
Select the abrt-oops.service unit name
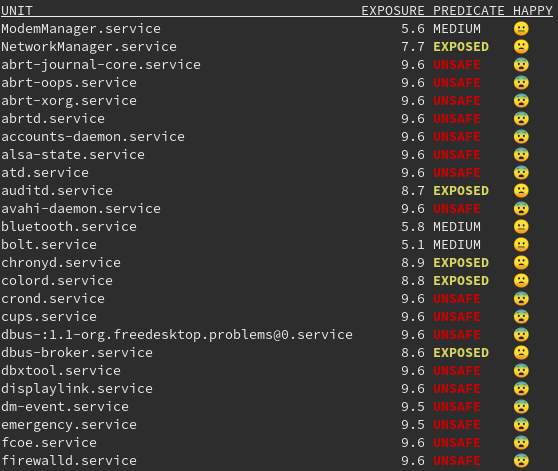69,83
